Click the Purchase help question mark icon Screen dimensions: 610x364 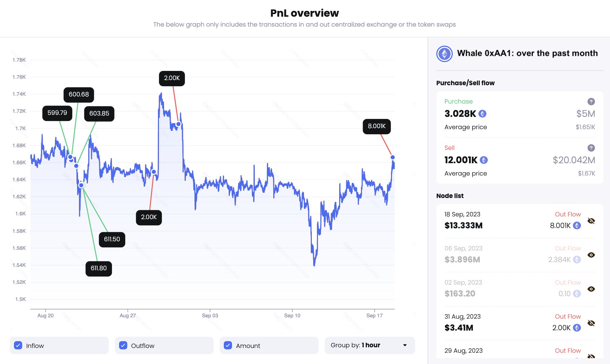coord(591,102)
